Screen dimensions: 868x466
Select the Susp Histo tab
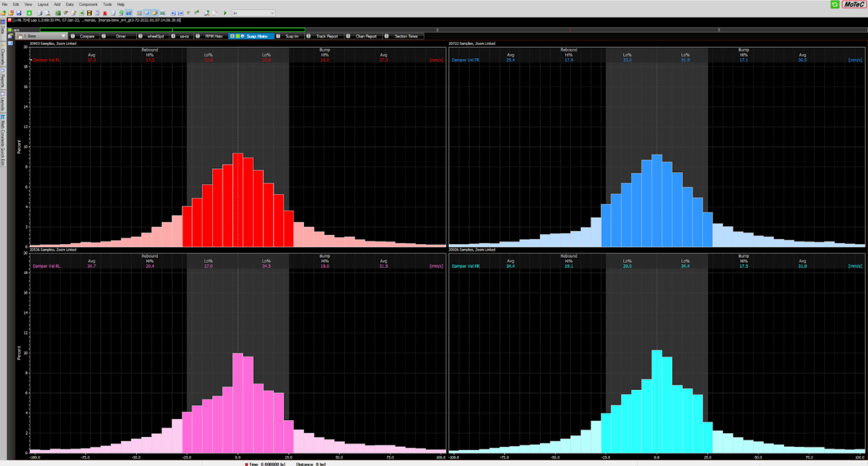pyautogui.click(x=251, y=36)
